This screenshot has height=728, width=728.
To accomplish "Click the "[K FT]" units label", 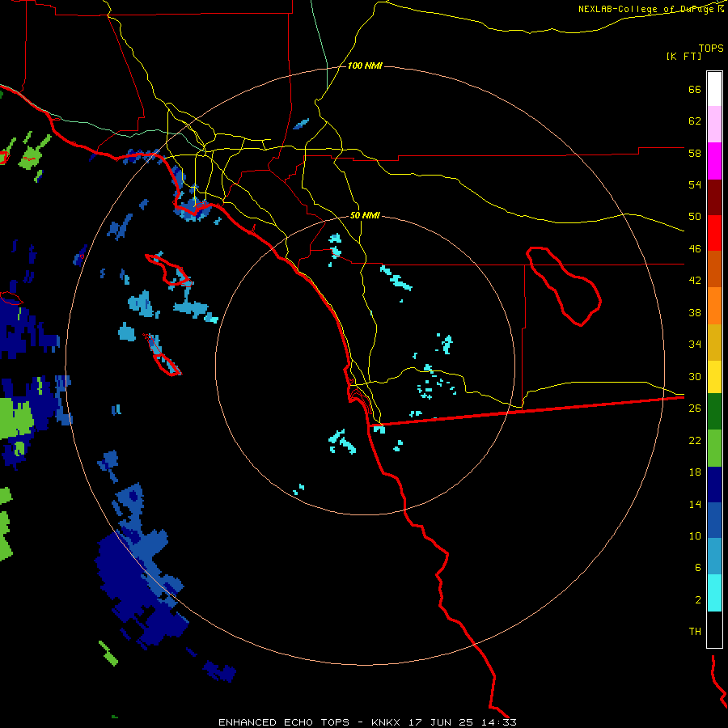I will coord(684,56).
